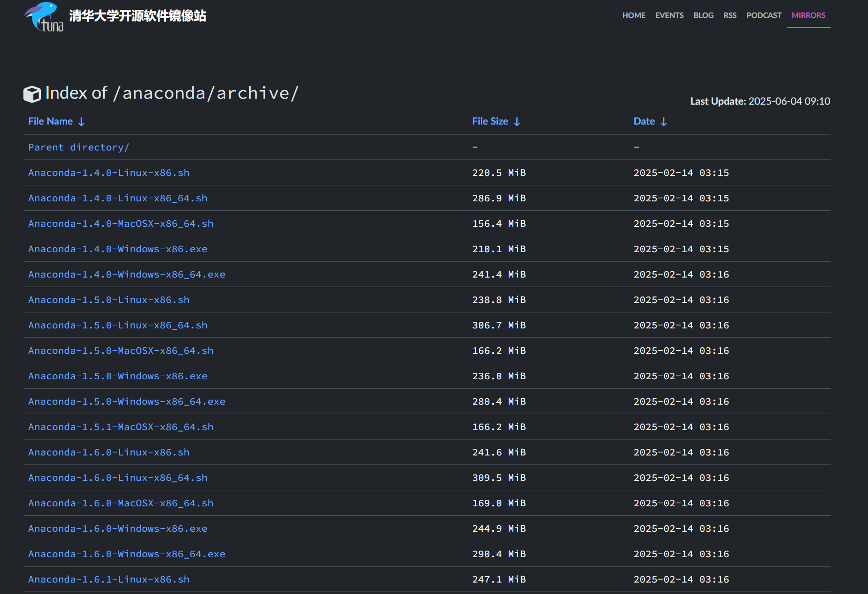Sort listing by Date column
The image size is (868, 594).
tap(644, 121)
